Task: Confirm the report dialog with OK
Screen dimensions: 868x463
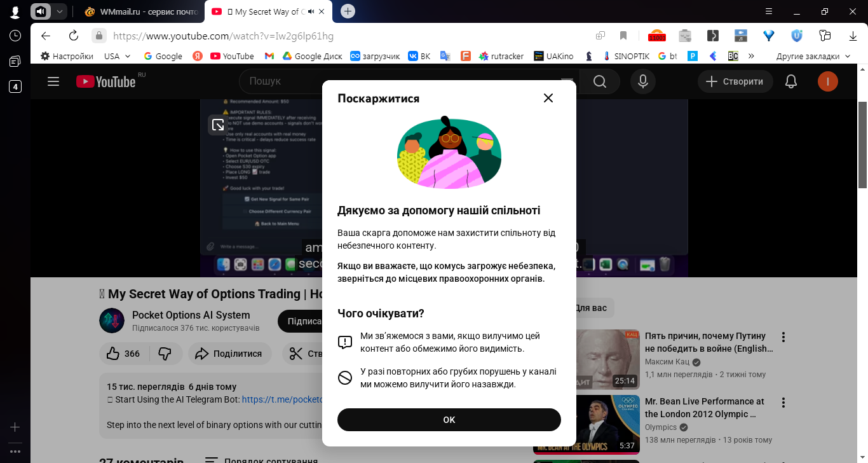Action: (449, 420)
